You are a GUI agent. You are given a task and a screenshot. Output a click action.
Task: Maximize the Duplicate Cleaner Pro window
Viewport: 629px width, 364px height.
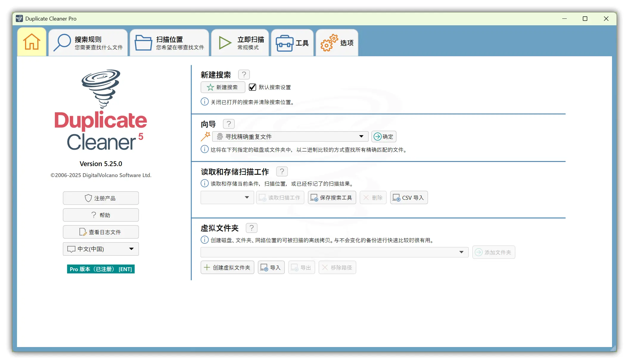click(x=585, y=18)
